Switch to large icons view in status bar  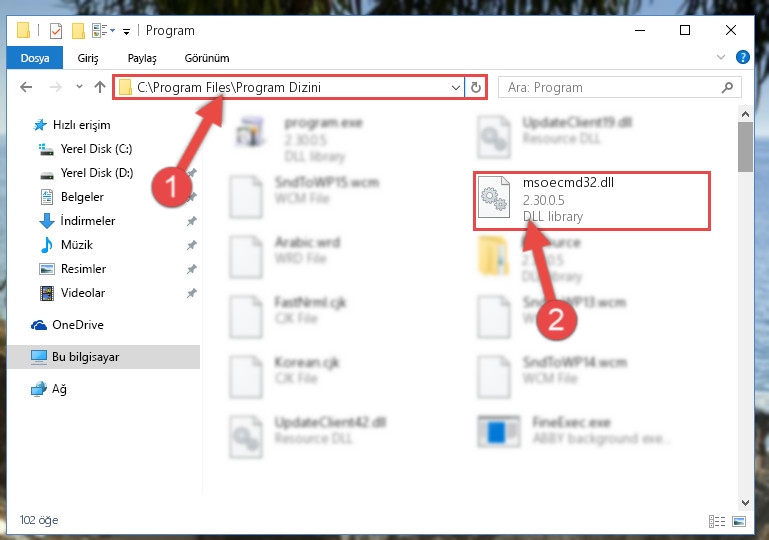[740, 521]
